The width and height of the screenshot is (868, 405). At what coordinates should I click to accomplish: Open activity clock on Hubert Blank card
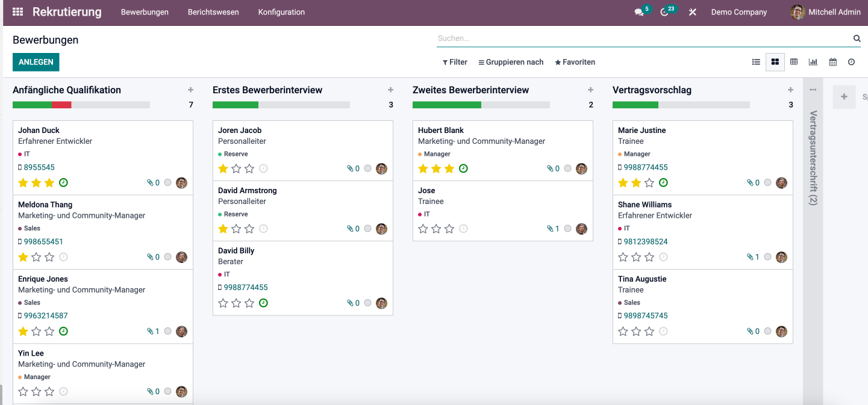pyautogui.click(x=463, y=168)
